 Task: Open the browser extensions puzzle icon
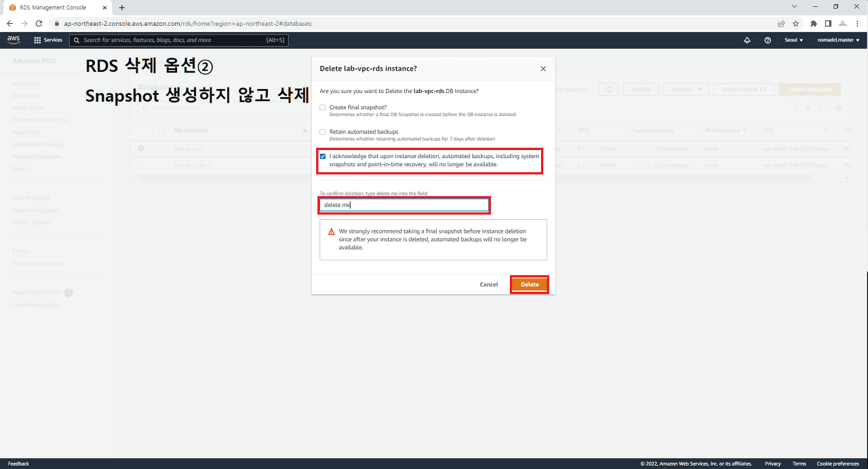click(x=813, y=23)
